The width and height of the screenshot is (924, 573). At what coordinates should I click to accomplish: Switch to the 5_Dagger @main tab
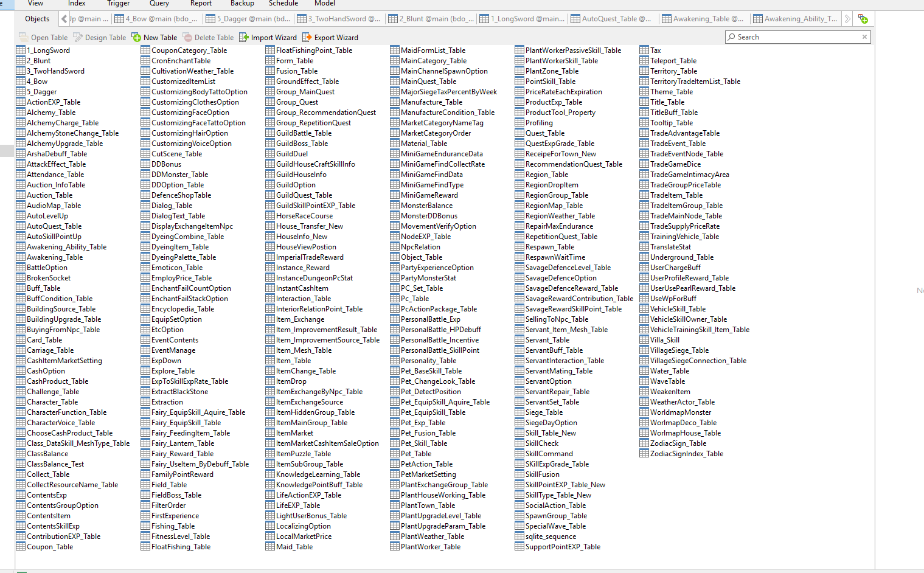tap(248, 19)
